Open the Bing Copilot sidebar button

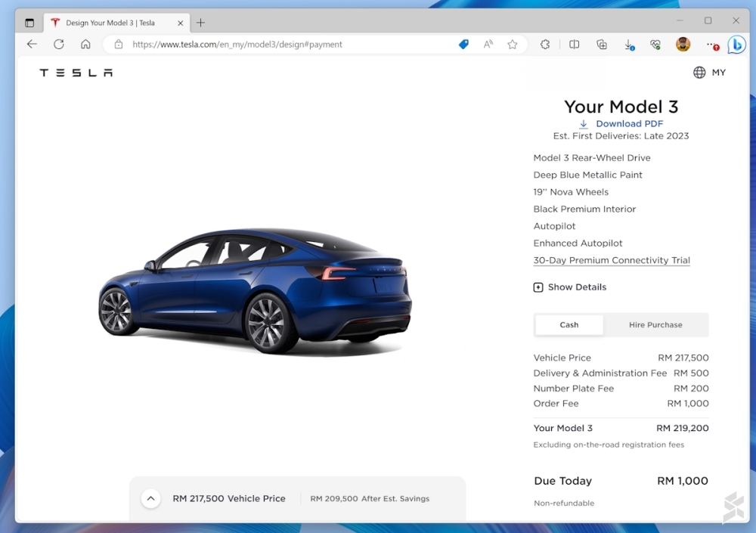(x=736, y=45)
